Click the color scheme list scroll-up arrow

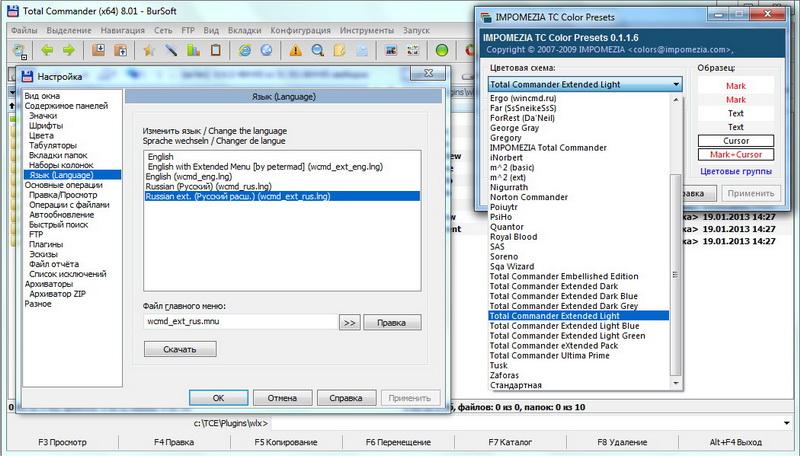[x=676, y=100]
